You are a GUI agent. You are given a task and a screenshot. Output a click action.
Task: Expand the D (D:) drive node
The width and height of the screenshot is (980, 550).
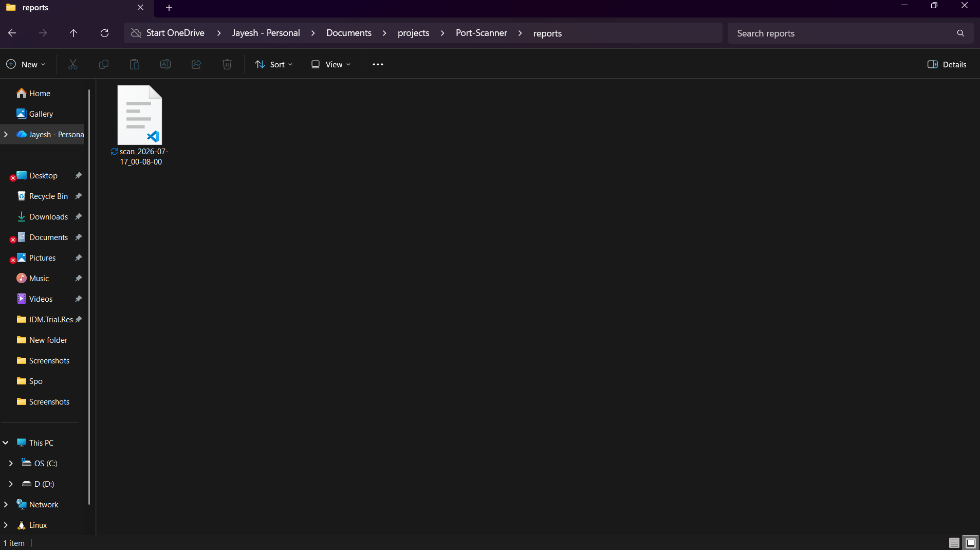coord(11,484)
